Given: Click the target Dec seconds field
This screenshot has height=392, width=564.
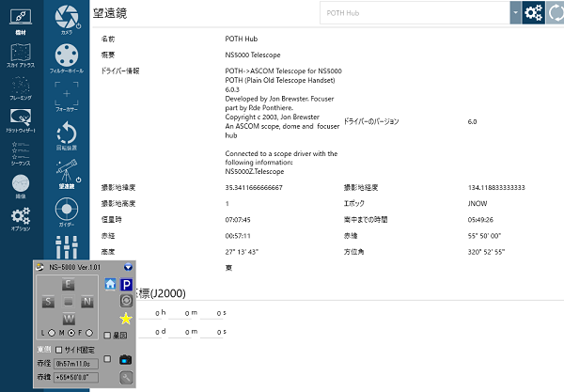Looking at the screenshot, I should pos(211,332).
